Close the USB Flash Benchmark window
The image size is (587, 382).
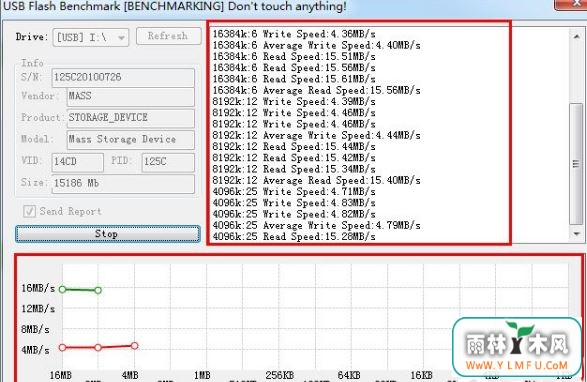[x=571, y=4]
